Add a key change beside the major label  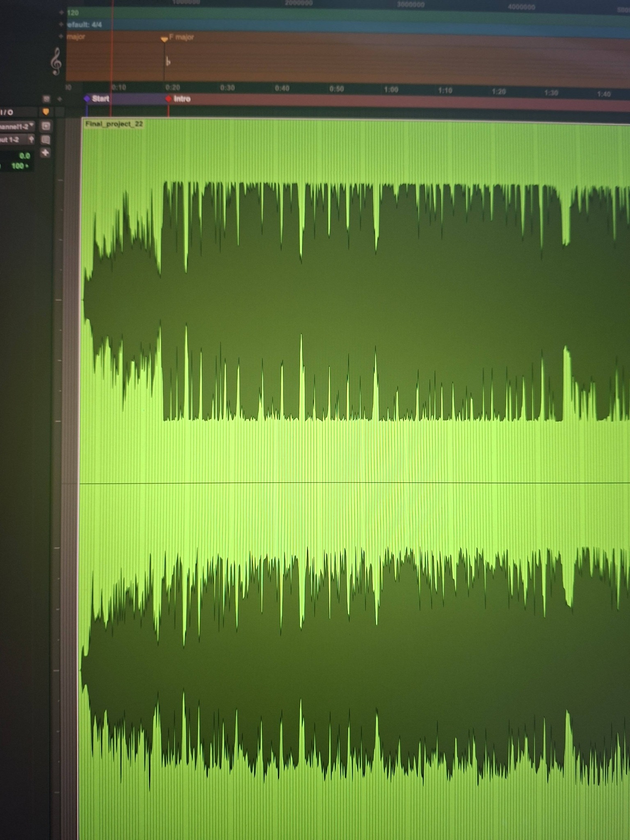62,37
